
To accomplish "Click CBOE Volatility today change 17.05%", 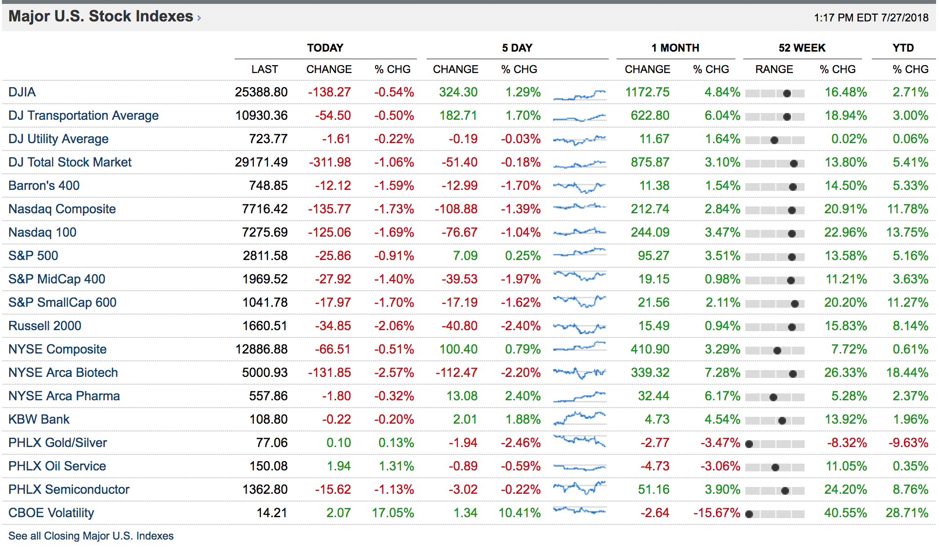I will pos(393,513).
